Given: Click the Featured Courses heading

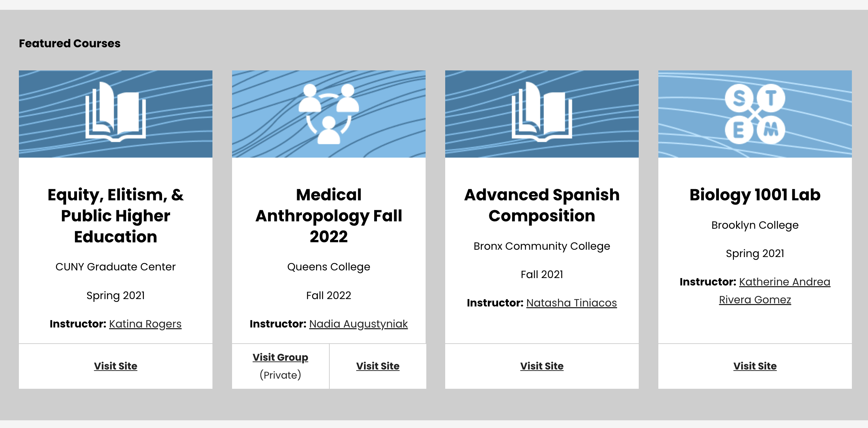Looking at the screenshot, I should click(x=70, y=43).
